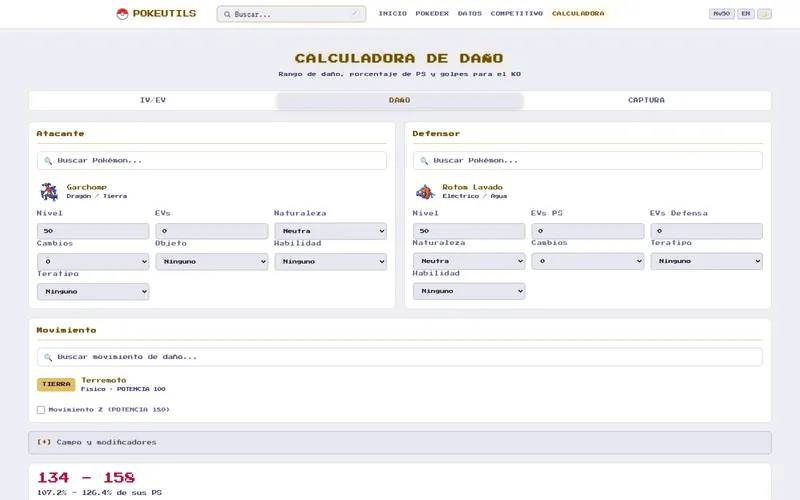Click the Pokeball logo icon
Image resolution: width=800 pixels, height=500 pixels.
tap(122, 14)
